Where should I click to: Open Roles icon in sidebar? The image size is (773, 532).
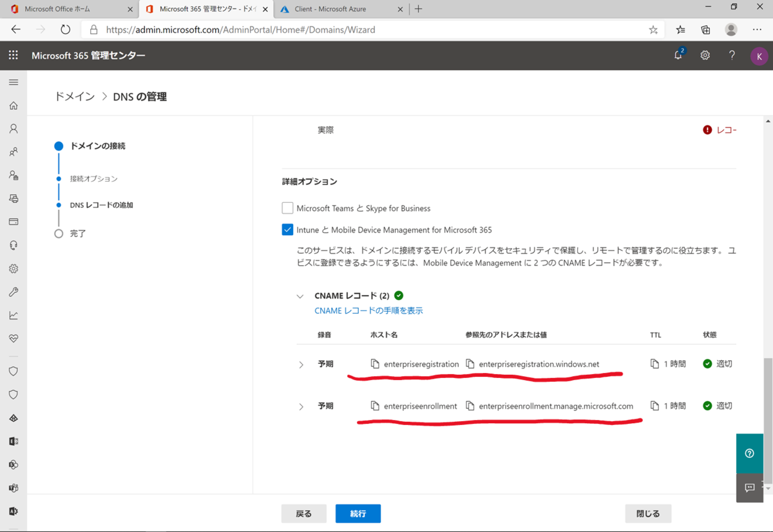click(14, 175)
